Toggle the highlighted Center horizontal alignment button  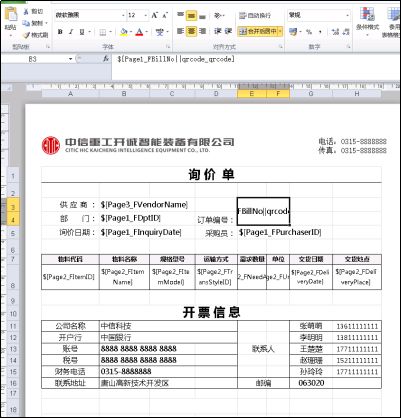click(x=191, y=31)
